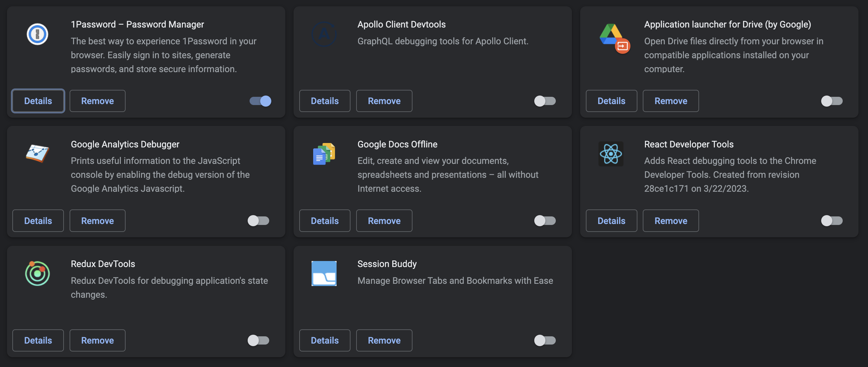Open Details for Google Docs Offline
The image size is (868, 367).
tap(325, 221)
